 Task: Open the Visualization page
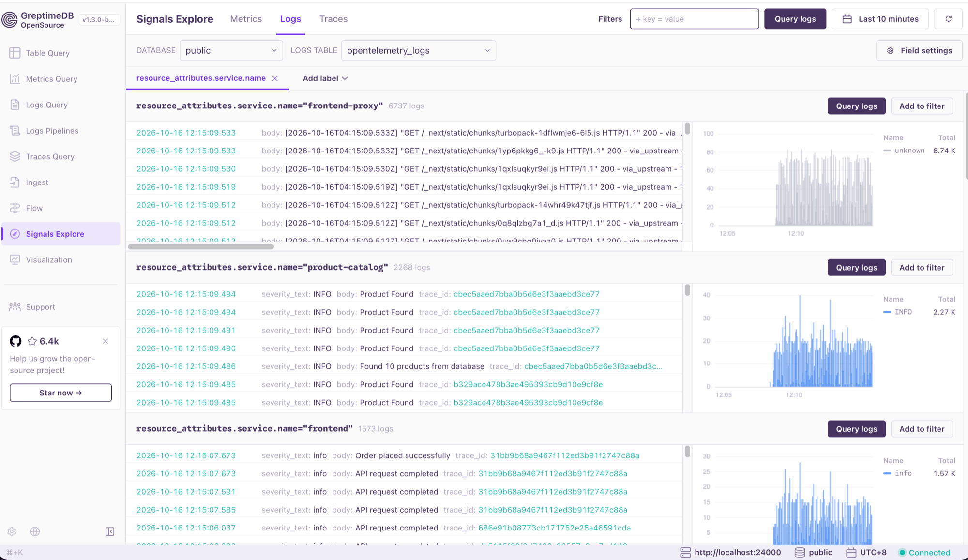click(48, 260)
